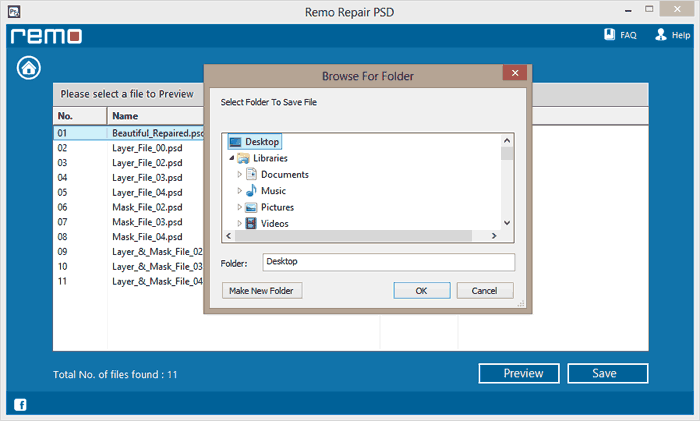Screen dimensions: 700x421
Task: Select Layer_&_Mask_File_04 row 11
Action: [129, 281]
